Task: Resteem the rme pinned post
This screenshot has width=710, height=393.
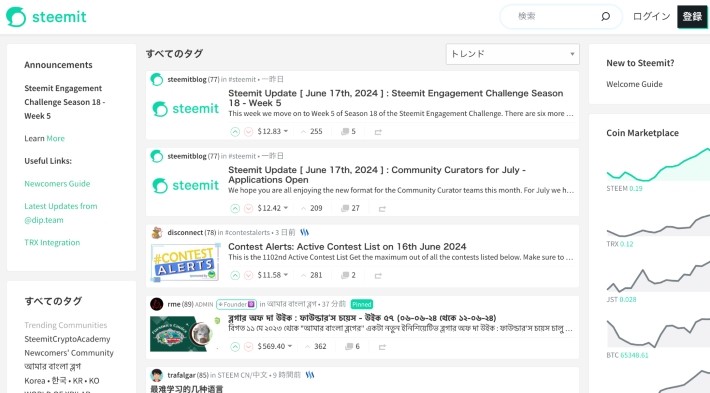Action: pyautogui.click(x=382, y=347)
